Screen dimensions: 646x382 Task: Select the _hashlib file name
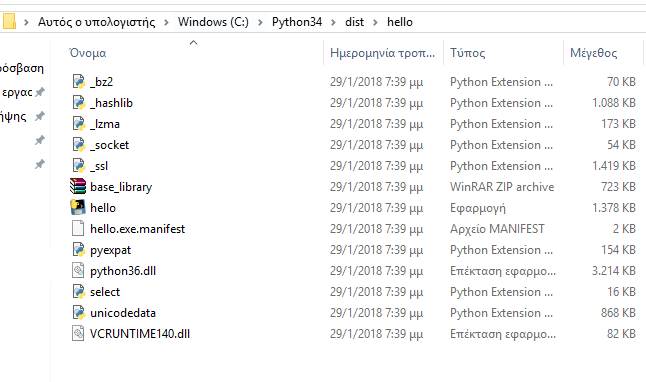tap(111, 103)
